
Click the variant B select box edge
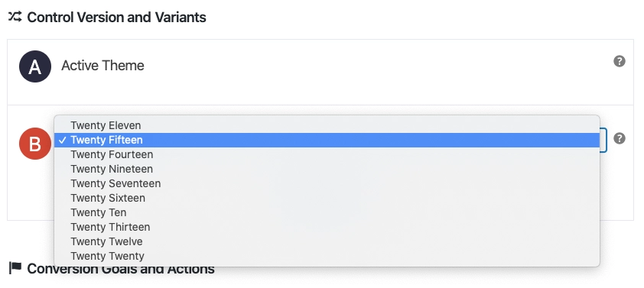point(603,141)
